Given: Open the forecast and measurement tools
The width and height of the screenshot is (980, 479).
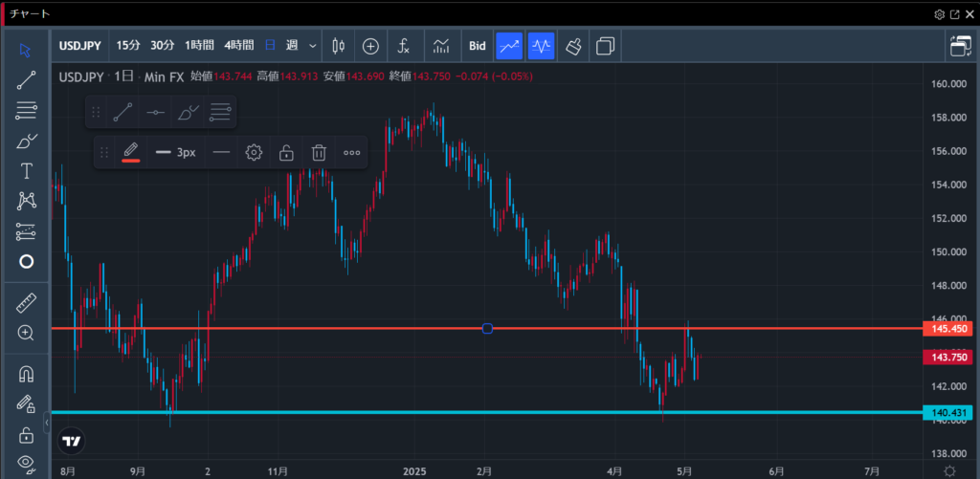Looking at the screenshot, I should click(26, 231).
